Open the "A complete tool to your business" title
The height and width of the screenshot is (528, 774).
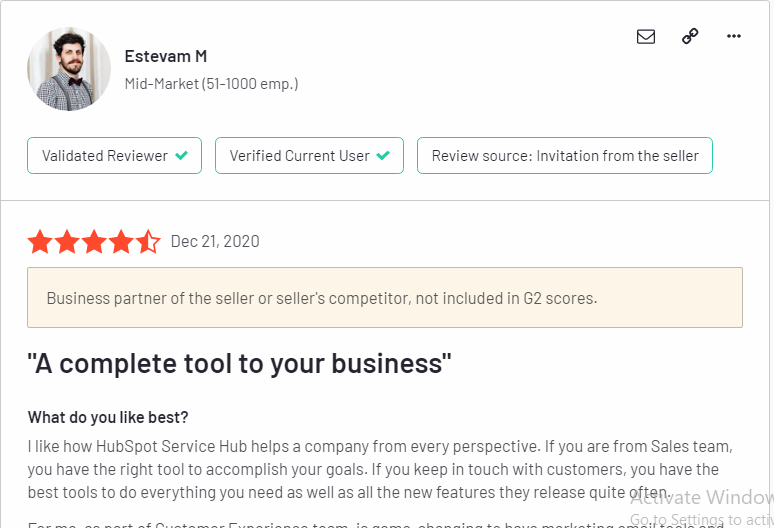coord(239,364)
